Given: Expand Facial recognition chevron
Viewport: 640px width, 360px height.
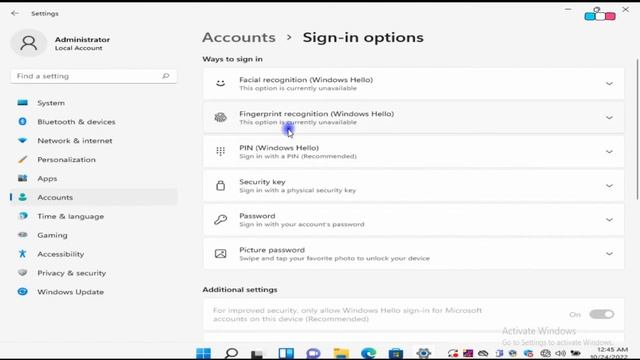Looking at the screenshot, I should click(x=609, y=84).
